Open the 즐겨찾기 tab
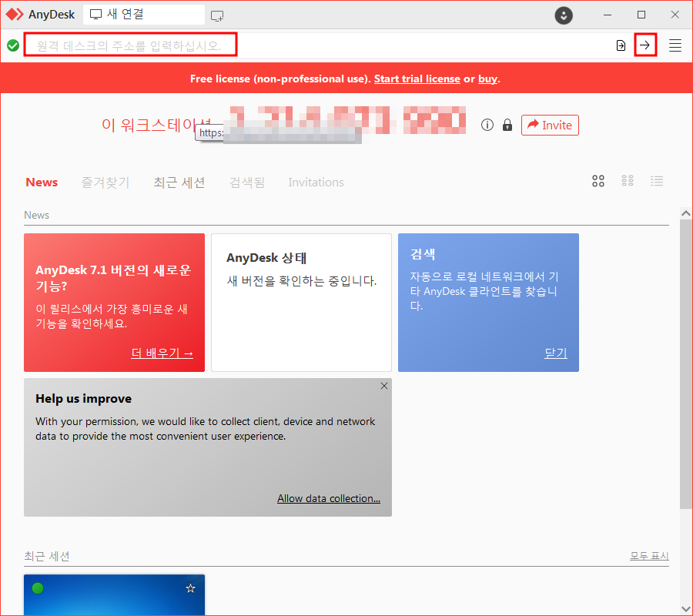Image resolution: width=693 pixels, height=616 pixels. click(x=105, y=182)
